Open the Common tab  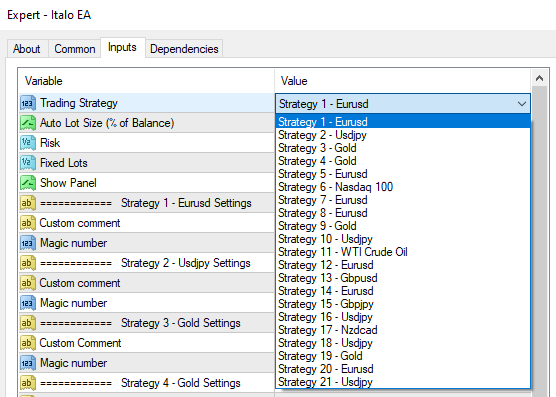pos(74,49)
